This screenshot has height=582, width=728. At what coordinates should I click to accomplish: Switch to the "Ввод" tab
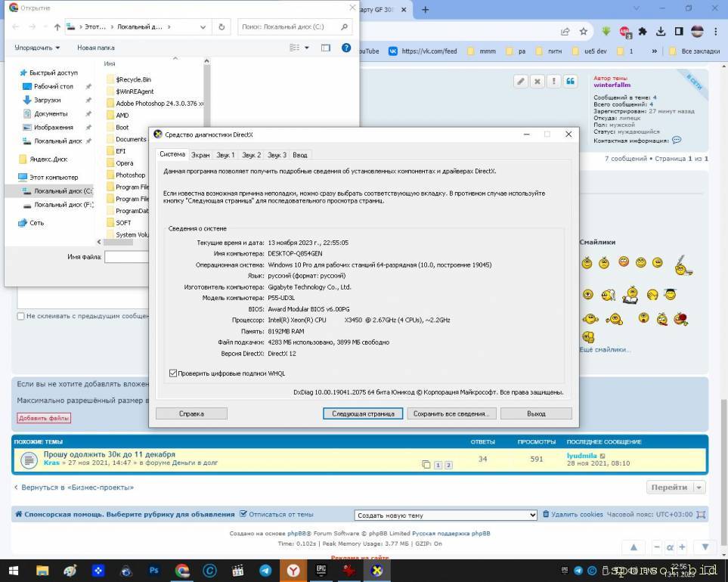(300, 155)
